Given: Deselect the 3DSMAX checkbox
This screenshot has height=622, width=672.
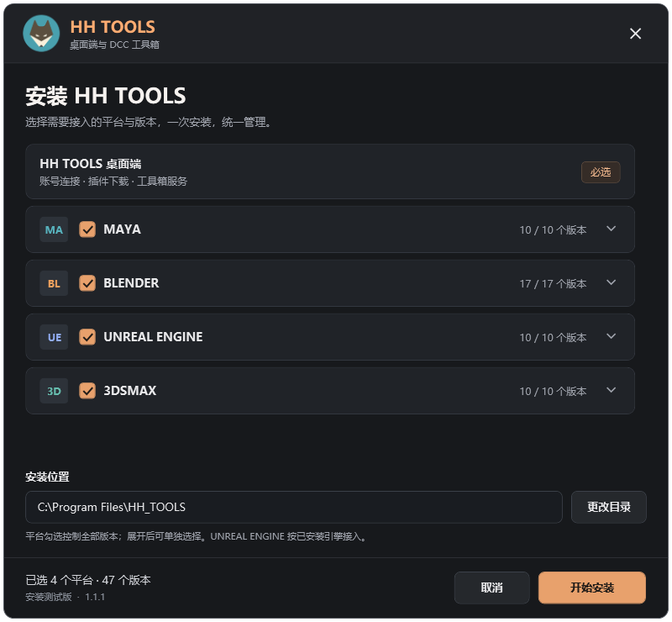Looking at the screenshot, I should tap(87, 390).
